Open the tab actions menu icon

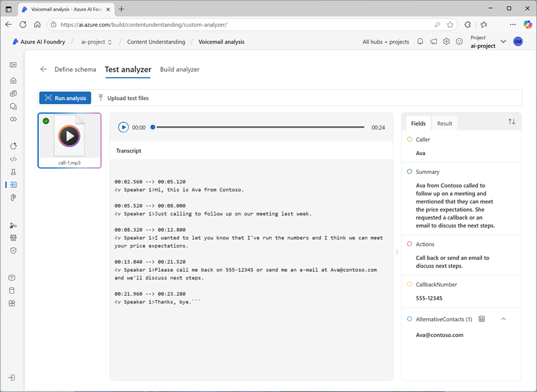click(9, 9)
